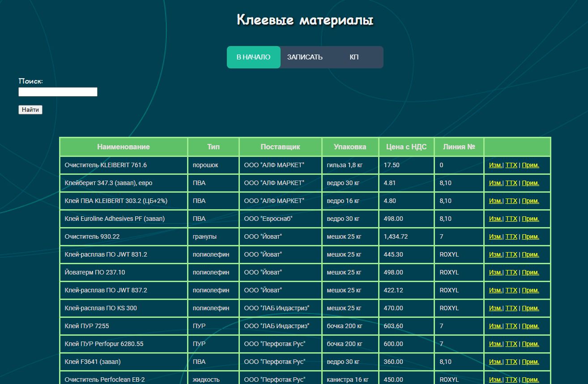Open the ЗАПИСАТЬ menu item
Viewport: 588px width, 384px height.
pos(305,57)
